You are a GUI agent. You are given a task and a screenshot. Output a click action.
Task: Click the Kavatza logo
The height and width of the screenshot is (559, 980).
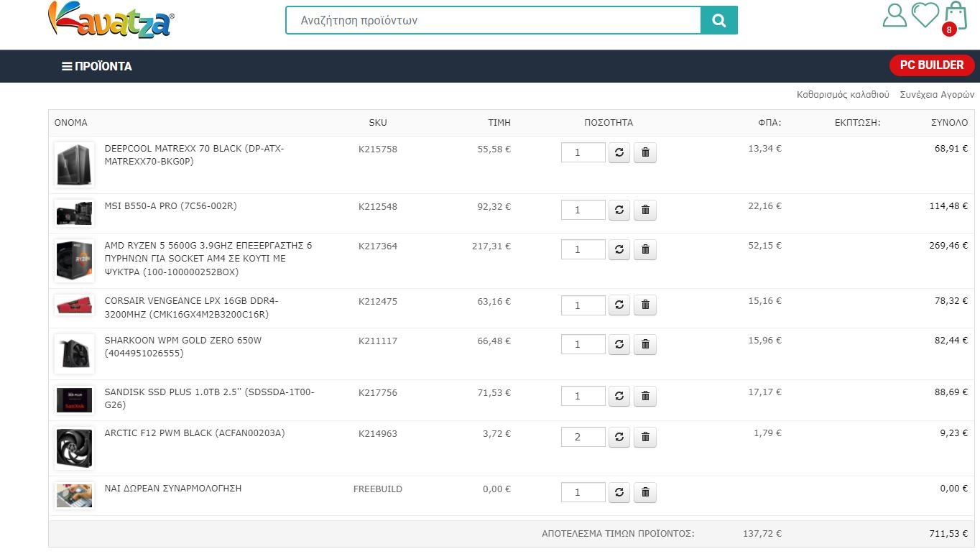(111, 20)
